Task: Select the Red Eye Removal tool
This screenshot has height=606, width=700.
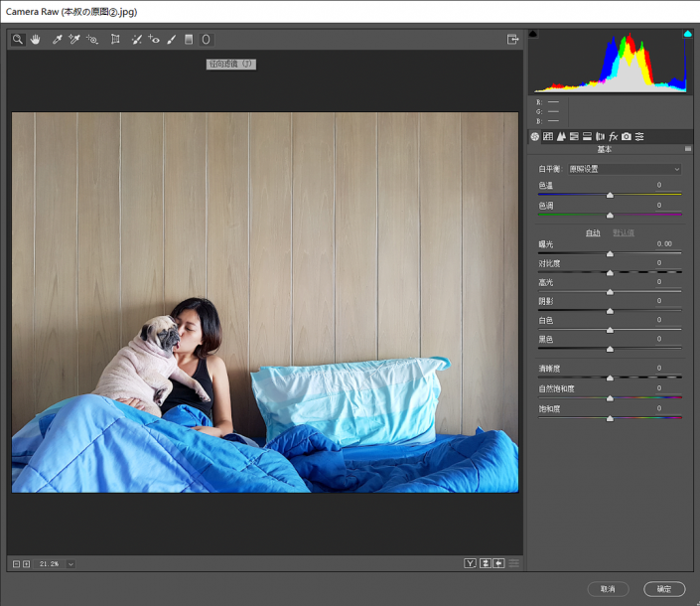Action: point(154,40)
